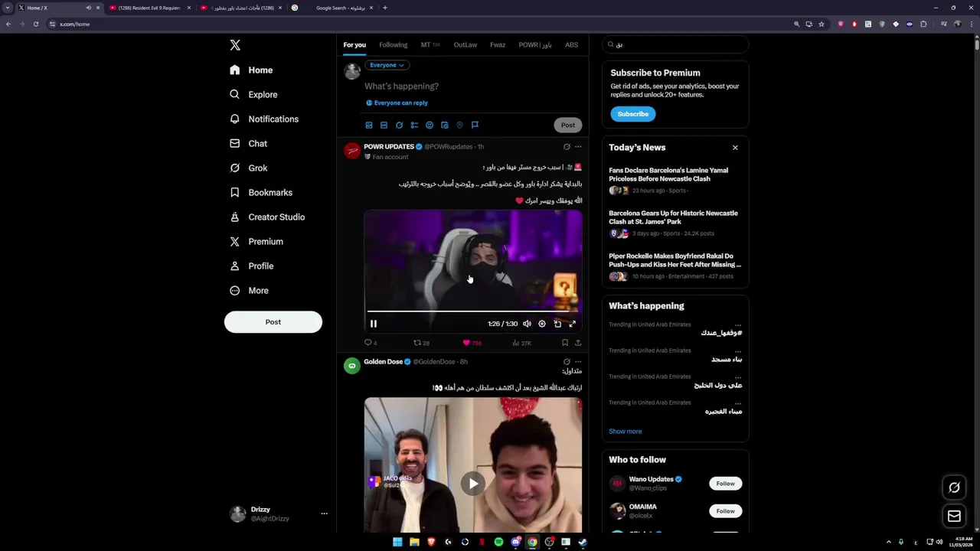Open more options on Golden Dose post
The image size is (980, 551).
578,361
